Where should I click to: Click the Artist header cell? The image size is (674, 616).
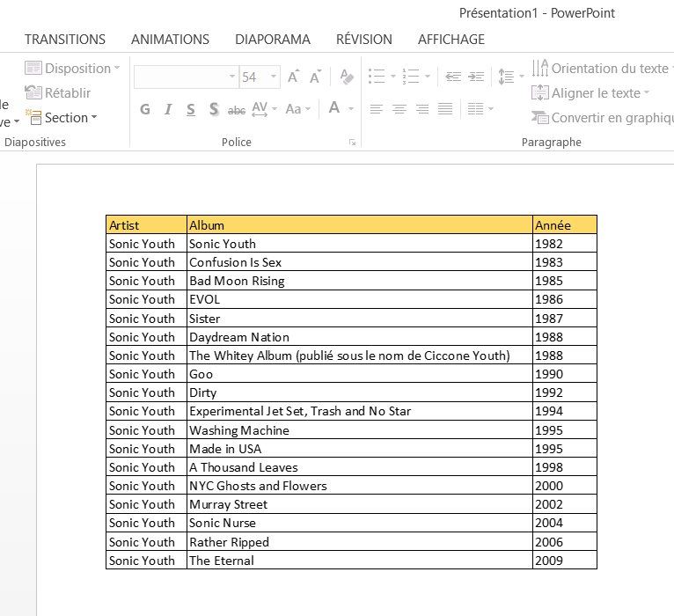(147, 224)
